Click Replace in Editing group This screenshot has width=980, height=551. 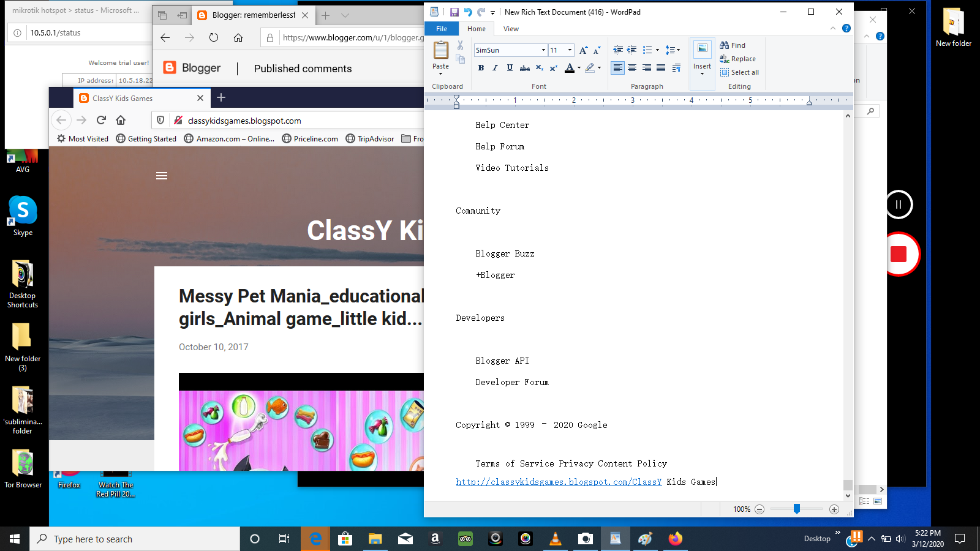click(x=738, y=59)
